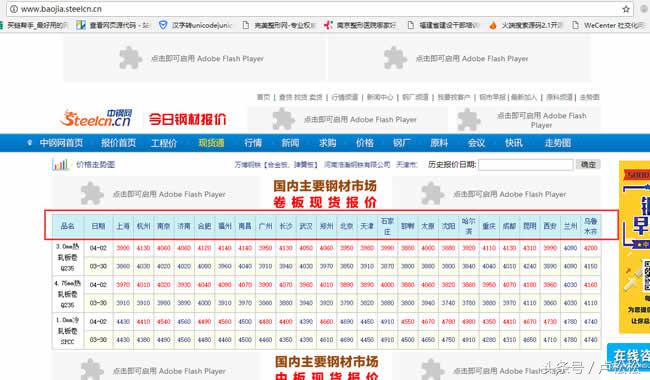650x380 pixels.
Task: Select 现货通 in the blue navigation bar
Action: pyautogui.click(x=211, y=143)
